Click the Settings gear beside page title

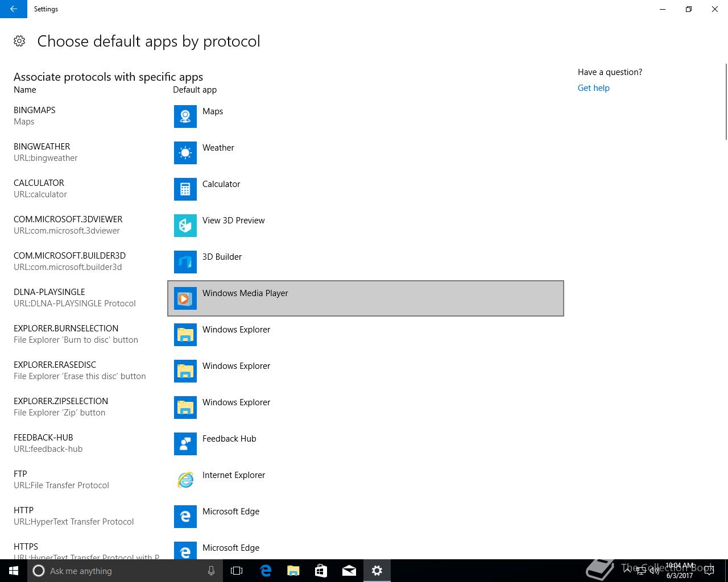(x=19, y=41)
